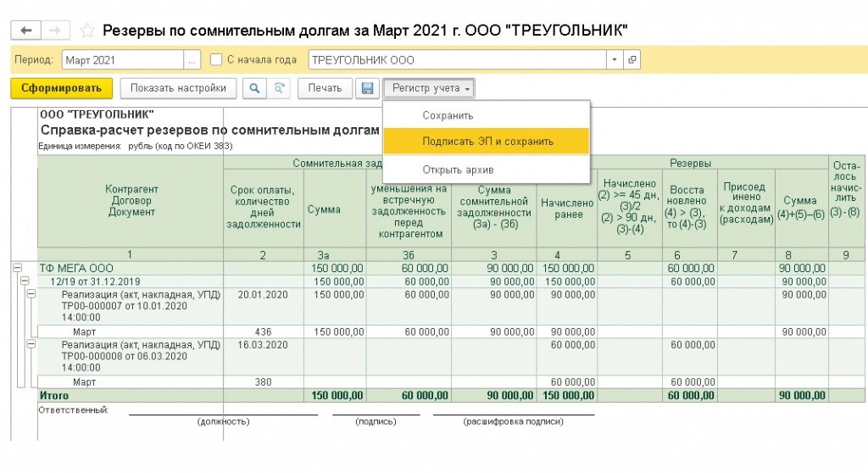Open the 'Регистр учета' dropdown button
The width and height of the screenshot is (868, 473).
pos(429,88)
